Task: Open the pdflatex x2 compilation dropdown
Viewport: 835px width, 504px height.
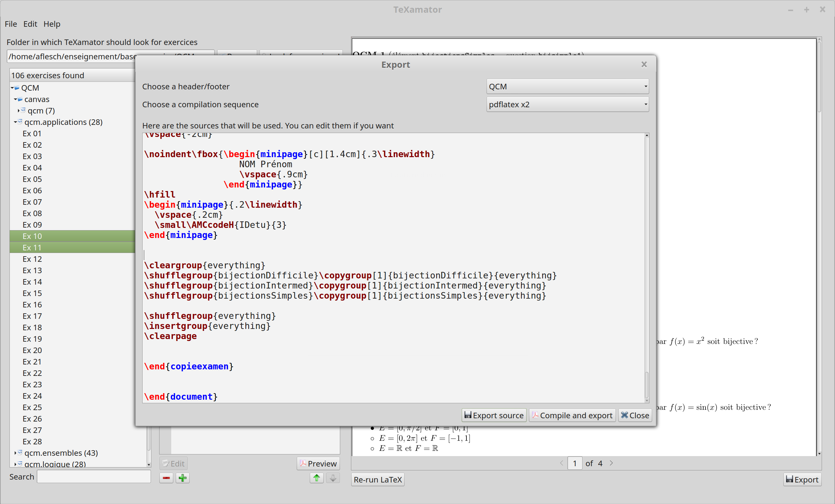Action: 568,104
